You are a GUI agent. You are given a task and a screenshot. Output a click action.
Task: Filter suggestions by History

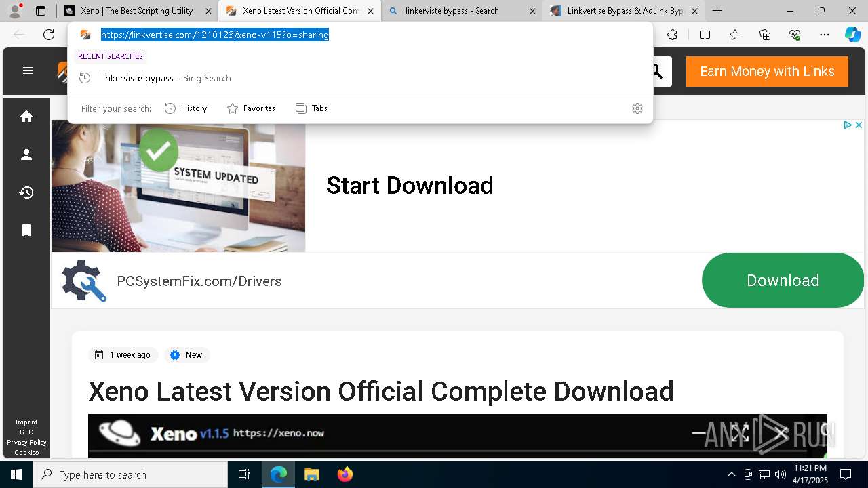coord(186,108)
